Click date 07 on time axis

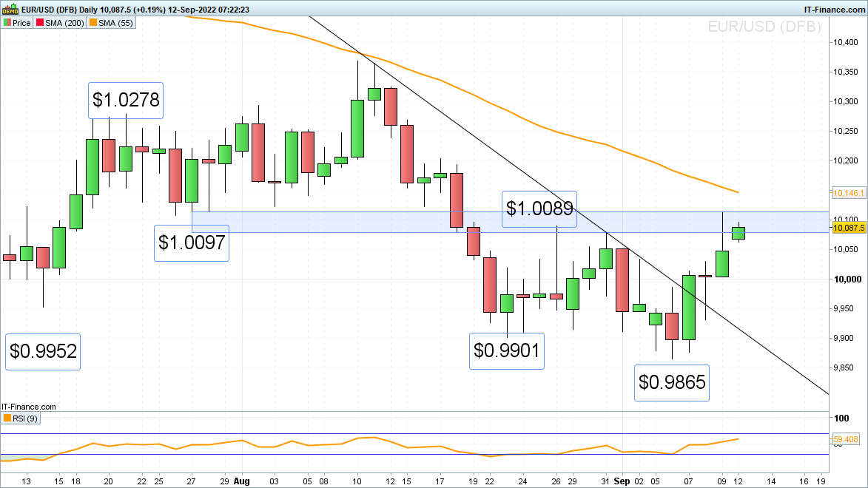tap(689, 481)
